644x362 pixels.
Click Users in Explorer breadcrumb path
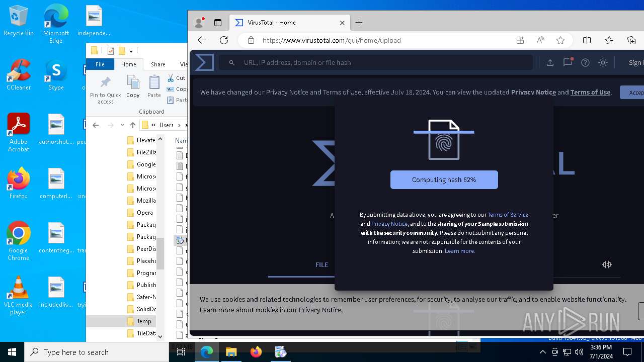167,125
